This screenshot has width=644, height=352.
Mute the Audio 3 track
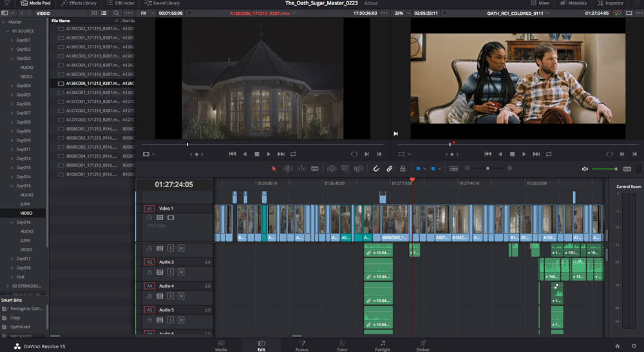[181, 272]
